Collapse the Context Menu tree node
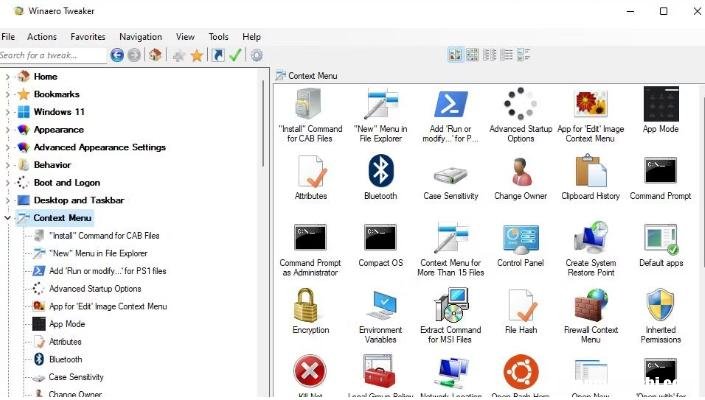 point(7,218)
